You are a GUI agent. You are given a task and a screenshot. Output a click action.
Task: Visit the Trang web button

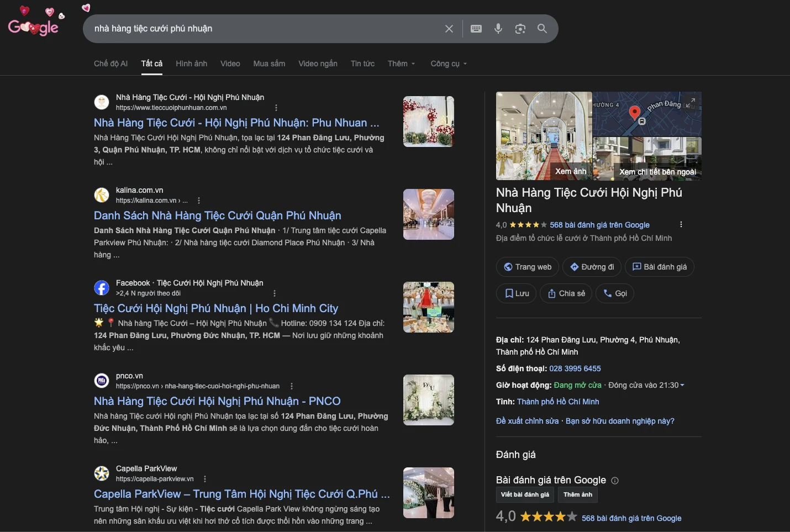527,267
